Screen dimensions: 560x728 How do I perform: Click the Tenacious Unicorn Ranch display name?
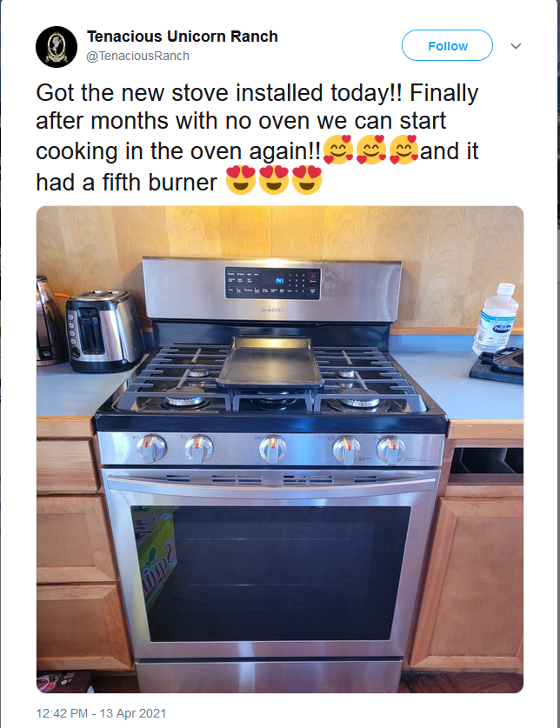click(x=183, y=37)
